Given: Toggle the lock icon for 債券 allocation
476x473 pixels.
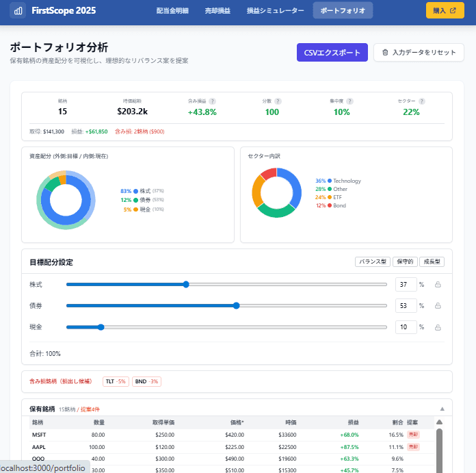Looking at the screenshot, I should (x=438, y=306).
